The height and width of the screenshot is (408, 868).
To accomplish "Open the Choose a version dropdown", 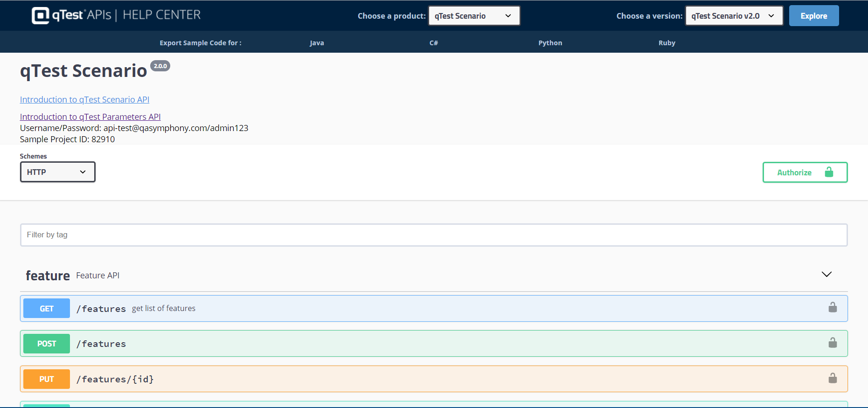I will click(x=734, y=16).
